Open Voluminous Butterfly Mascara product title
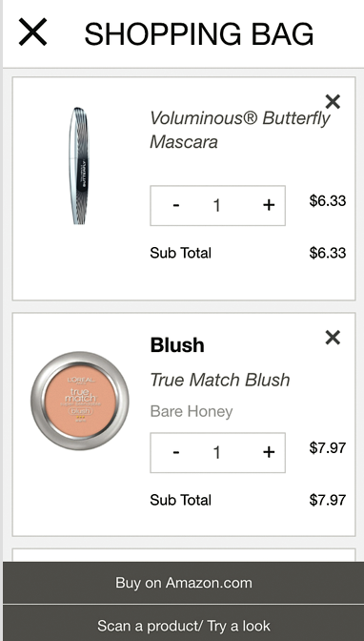Screen dimensions: 364x641 [x=240, y=130]
